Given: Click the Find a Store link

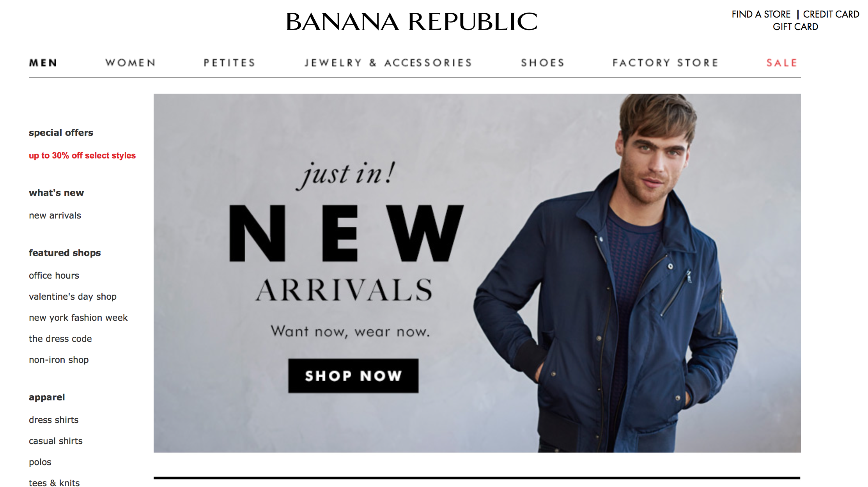Looking at the screenshot, I should [x=761, y=14].
